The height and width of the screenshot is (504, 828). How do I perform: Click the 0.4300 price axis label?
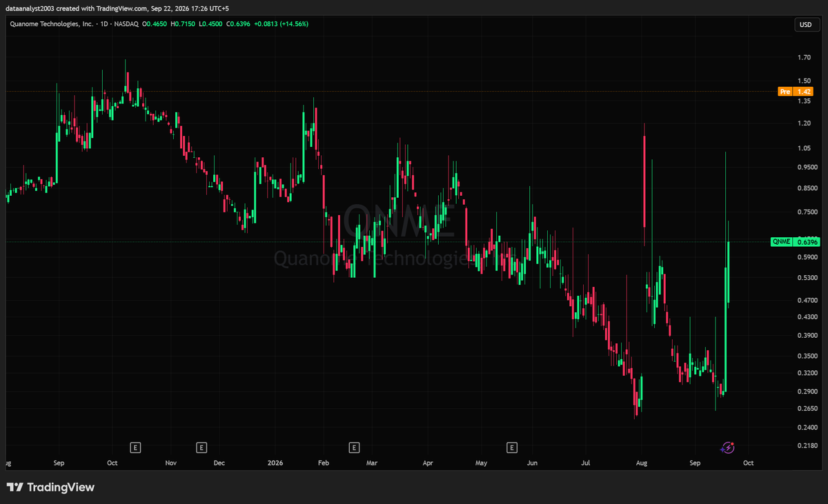coord(807,317)
